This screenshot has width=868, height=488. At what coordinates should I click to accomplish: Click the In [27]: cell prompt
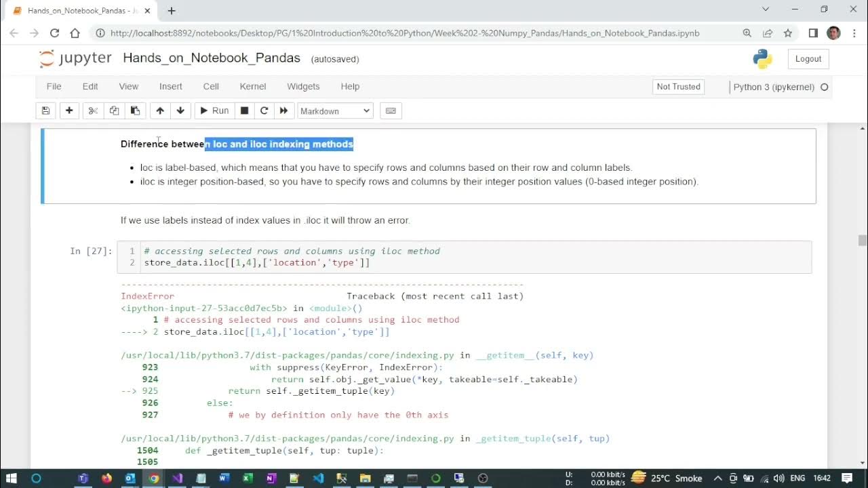click(91, 251)
